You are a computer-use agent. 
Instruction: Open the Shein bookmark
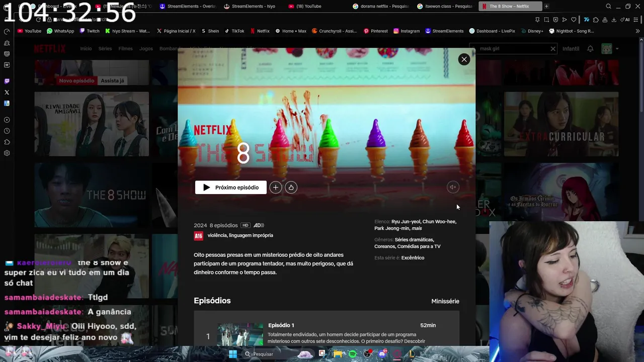coord(210,31)
